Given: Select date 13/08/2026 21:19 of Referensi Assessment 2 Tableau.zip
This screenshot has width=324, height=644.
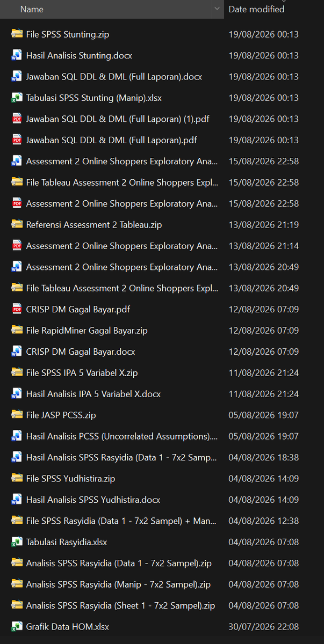Looking at the screenshot, I should point(264,225).
